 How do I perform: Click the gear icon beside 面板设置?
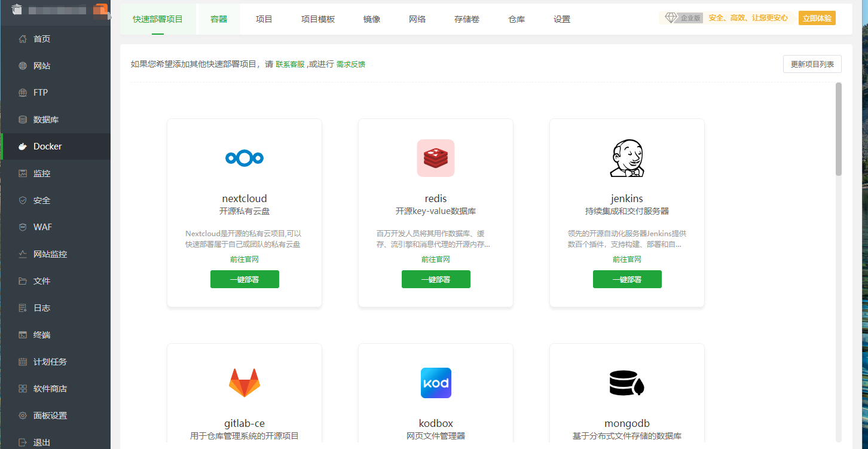pos(23,416)
